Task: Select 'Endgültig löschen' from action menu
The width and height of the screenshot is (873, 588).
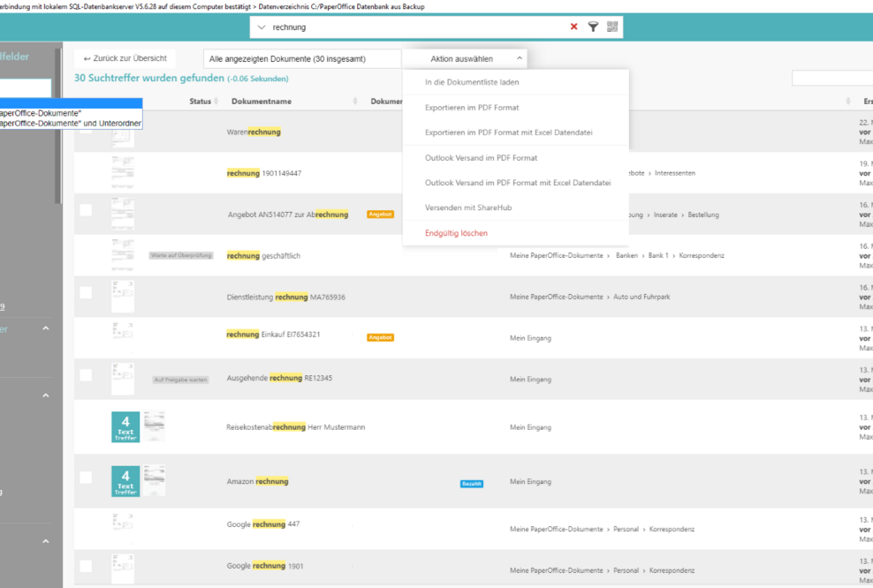Action: coord(456,233)
